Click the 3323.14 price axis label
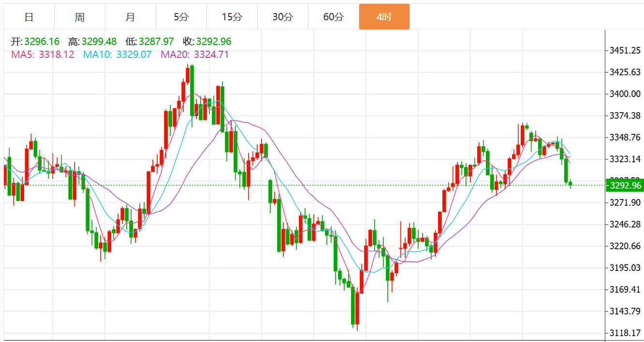 pyautogui.click(x=625, y=159)
